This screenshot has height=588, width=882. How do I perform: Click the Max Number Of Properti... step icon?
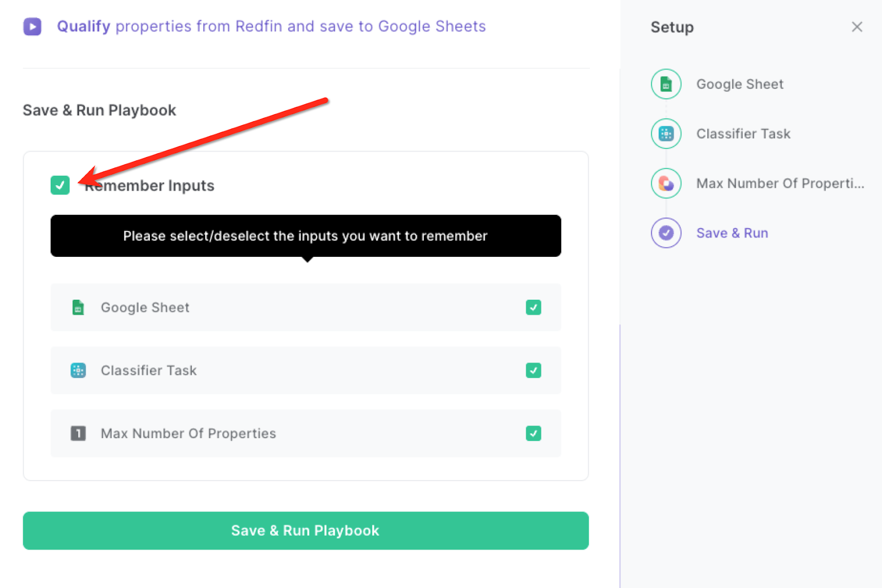coord(666,184)
